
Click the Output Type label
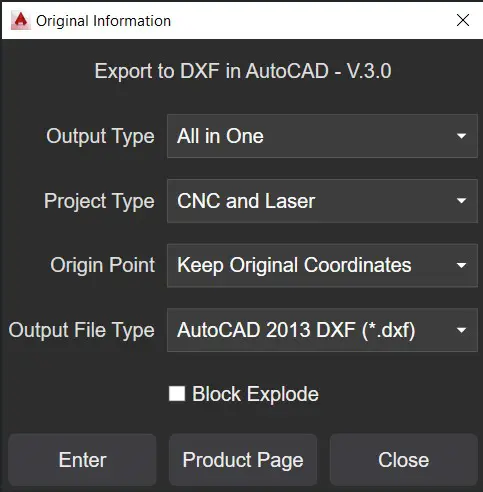click(x=100, y=137)
